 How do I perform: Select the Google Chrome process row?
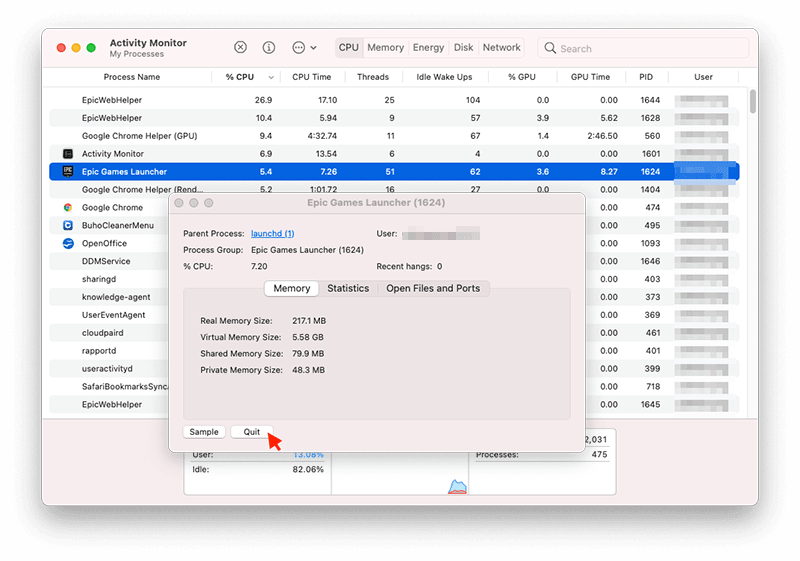click(x=109, y=208)
